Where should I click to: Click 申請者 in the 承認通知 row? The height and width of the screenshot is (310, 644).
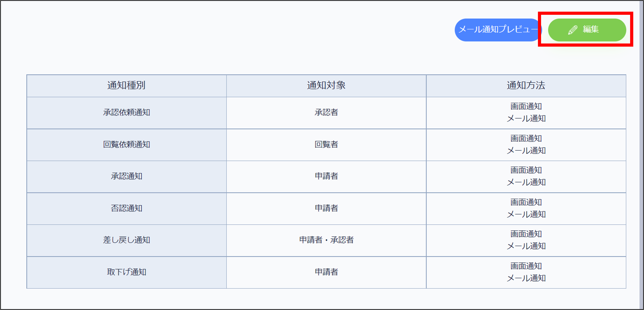coord(326,176)
